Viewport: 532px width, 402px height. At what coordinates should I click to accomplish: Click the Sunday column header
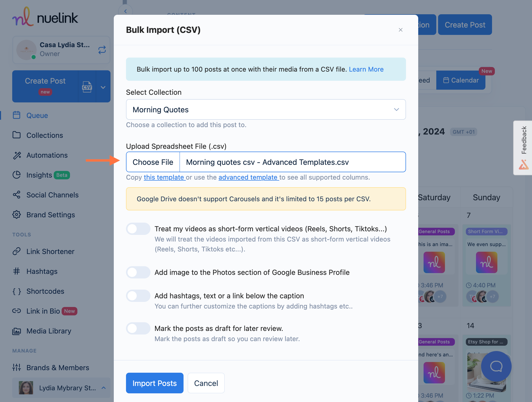click(x=486, y=197)
